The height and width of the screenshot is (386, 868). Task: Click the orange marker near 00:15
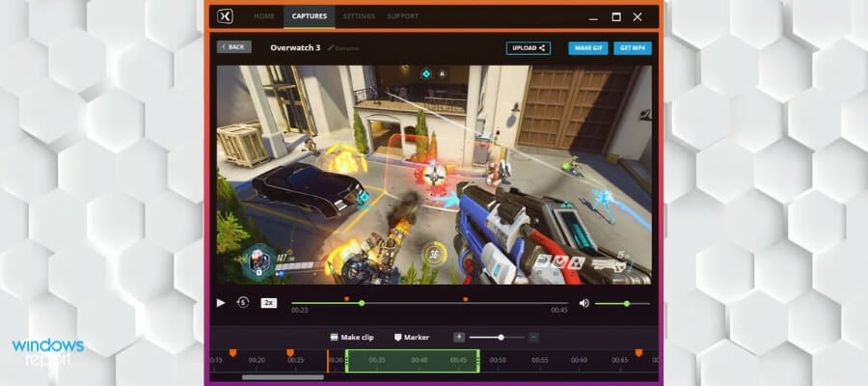[232, 353]
